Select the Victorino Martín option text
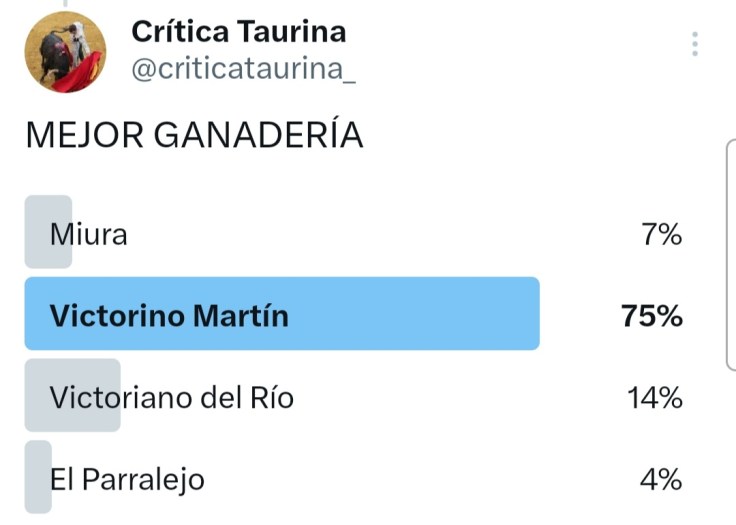Viewport: 736px width, 525px height. pos(169,316)
